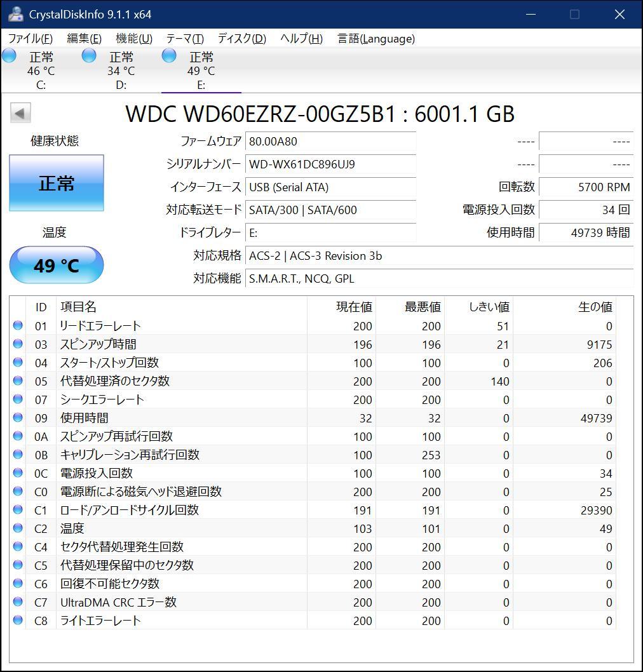Click the blue status orb for drive D:
The height and width of the screenshot is (672, 643).
[89, 56]
